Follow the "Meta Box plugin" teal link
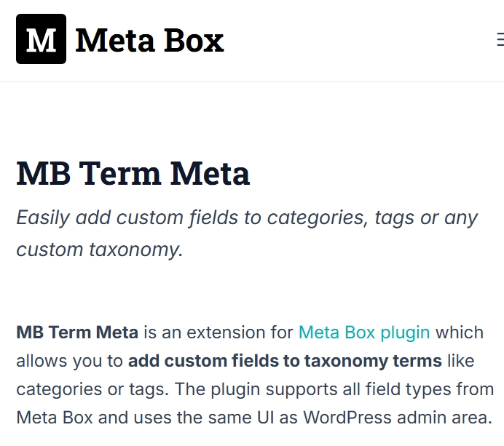 364,332
